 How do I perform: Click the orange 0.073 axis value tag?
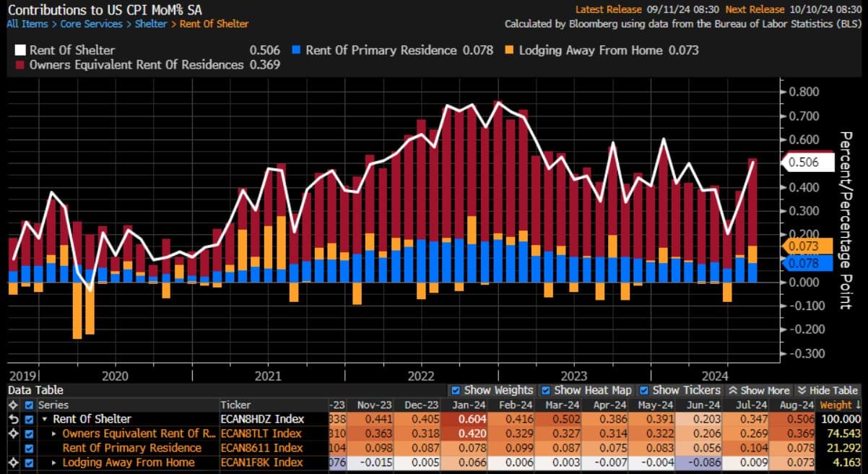click(802, 247)
